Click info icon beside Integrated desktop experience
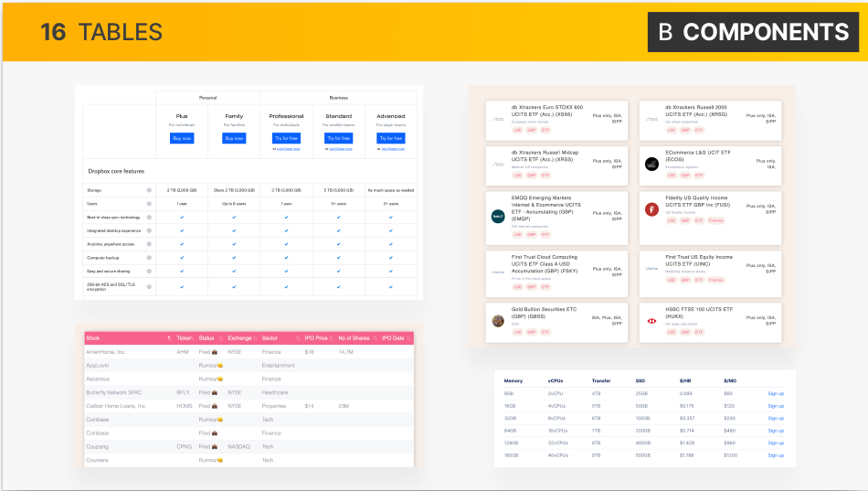This screenshot has width=868, height=491. pyautogui.click(x=149, y=230)
